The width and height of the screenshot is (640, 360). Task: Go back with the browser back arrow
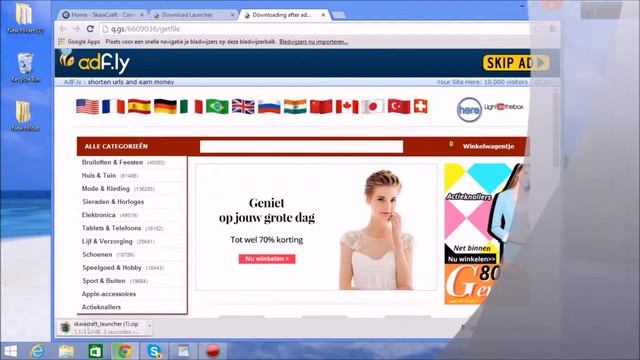62,29
